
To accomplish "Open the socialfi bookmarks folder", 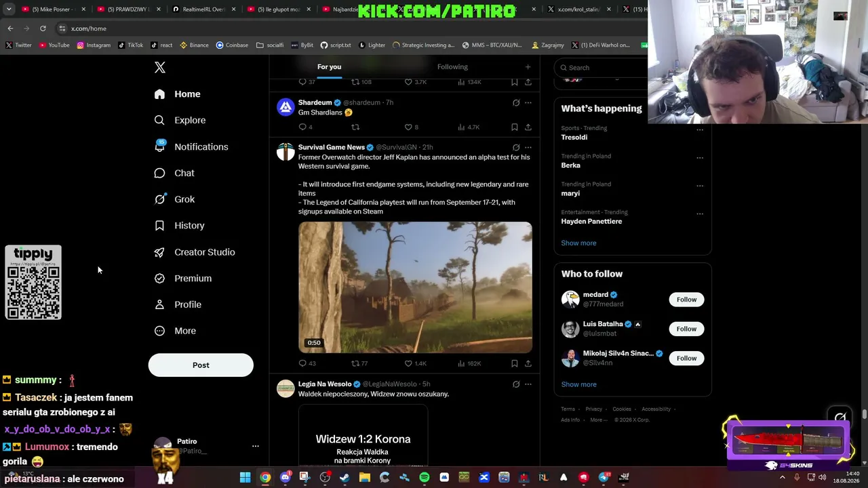I will coord(270,45).
